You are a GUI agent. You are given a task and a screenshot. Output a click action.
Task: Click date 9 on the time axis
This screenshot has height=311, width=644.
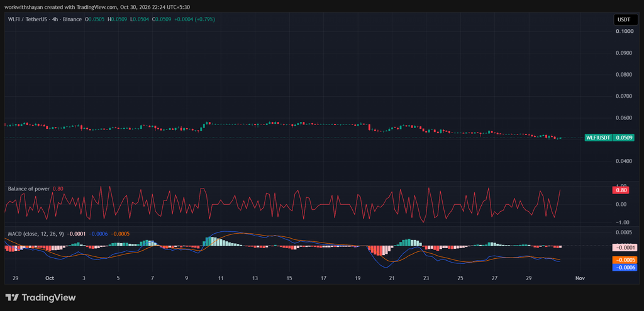(x=186, y=278)
